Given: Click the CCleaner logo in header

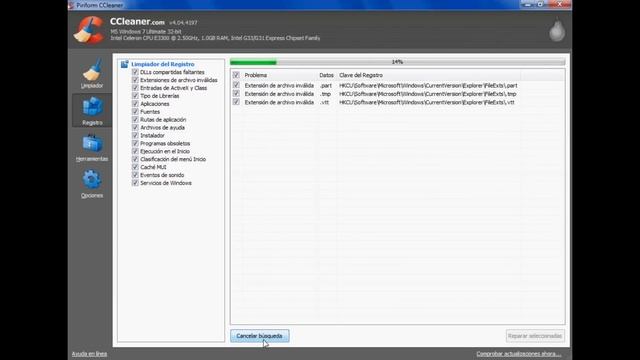Looking at the screenshot, I should tap(89, 30).
